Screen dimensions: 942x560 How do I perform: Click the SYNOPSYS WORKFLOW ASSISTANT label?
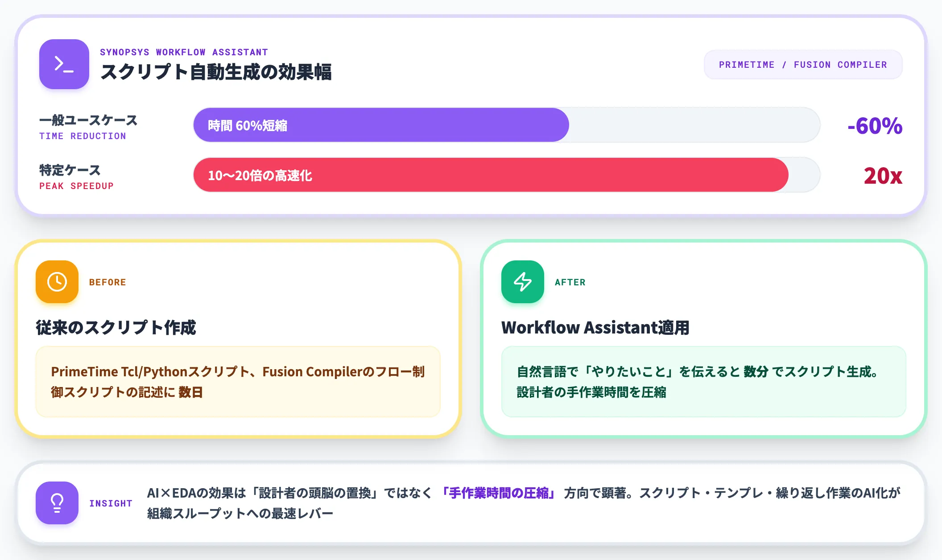[x=184, y=52]
